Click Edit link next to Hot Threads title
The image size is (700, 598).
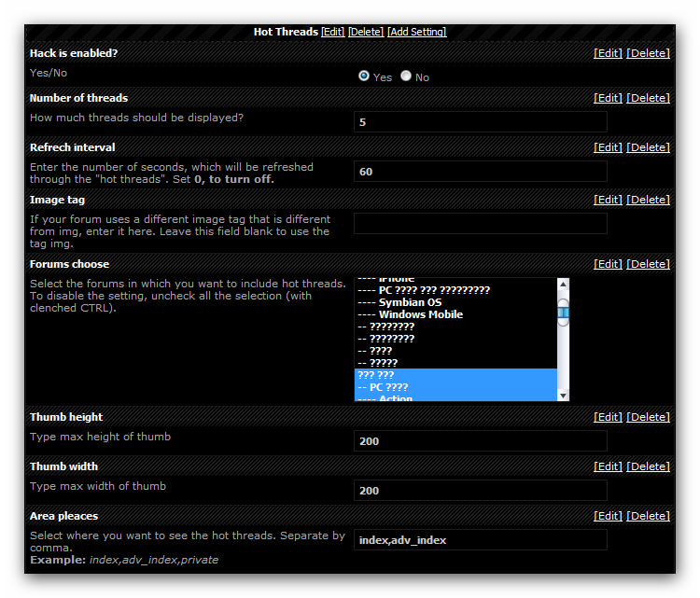pyautogui.click(x=332, y=32)
